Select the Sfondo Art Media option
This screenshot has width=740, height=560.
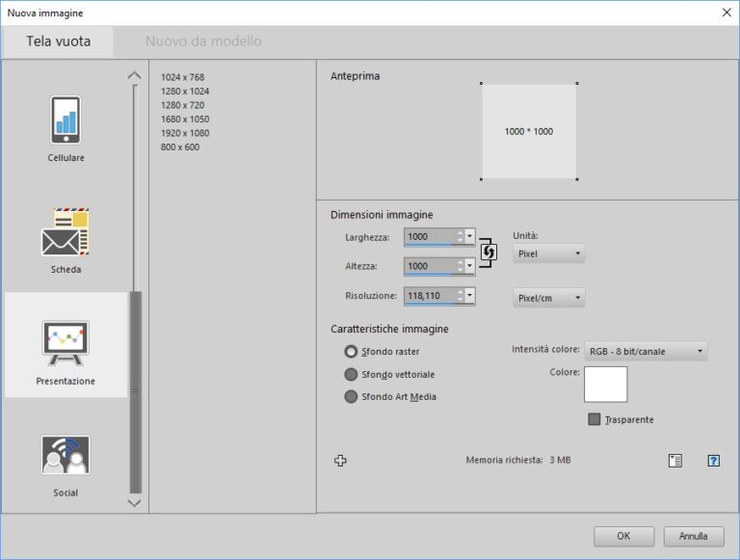352,396
